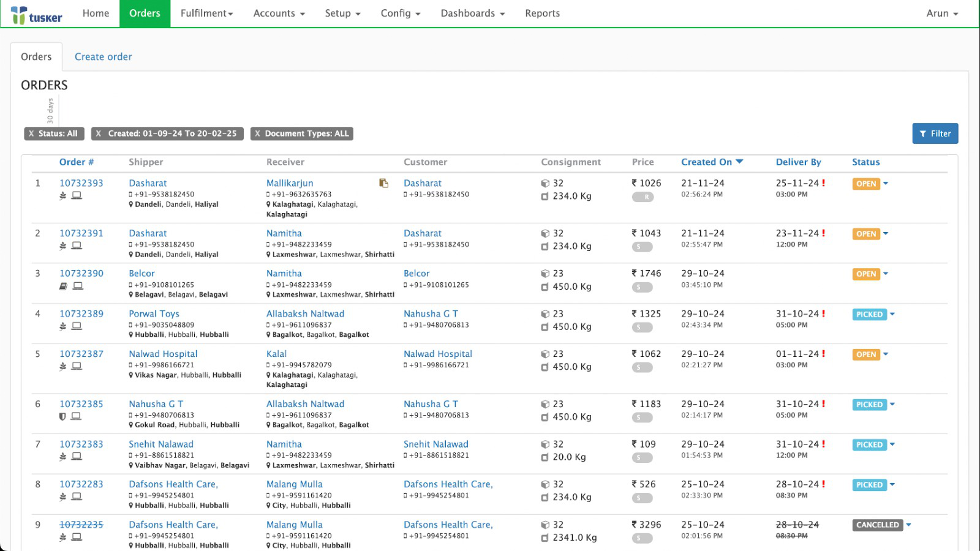This screenshot has width=980, height=551.
Task: Switch to the Create order tab
Action: pyautogui.click(x=103, y=56)
